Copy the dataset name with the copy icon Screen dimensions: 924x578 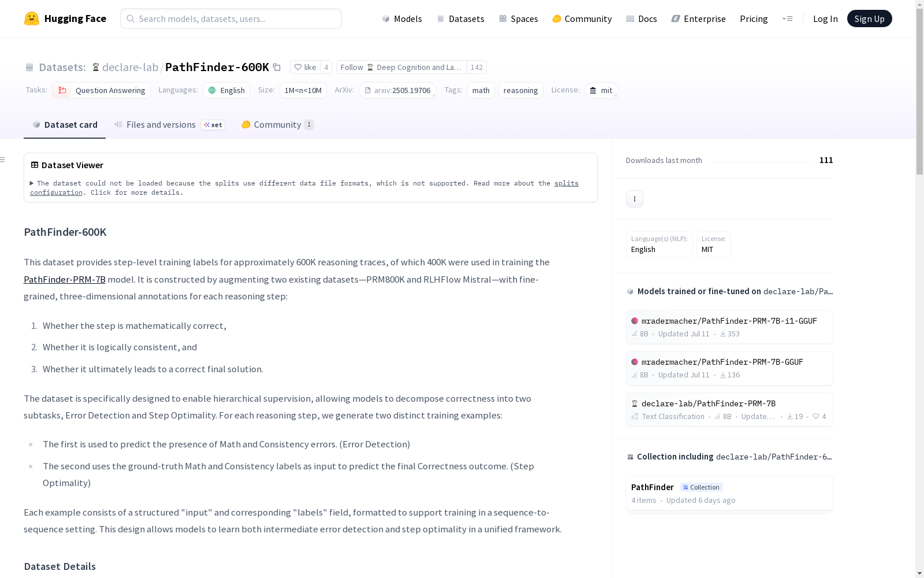277,67
